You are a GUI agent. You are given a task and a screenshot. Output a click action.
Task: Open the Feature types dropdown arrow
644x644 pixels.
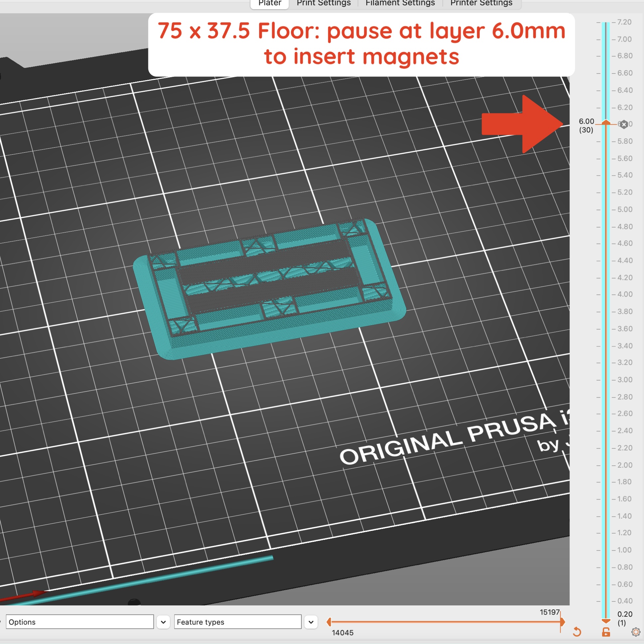(x=311, y=622)
